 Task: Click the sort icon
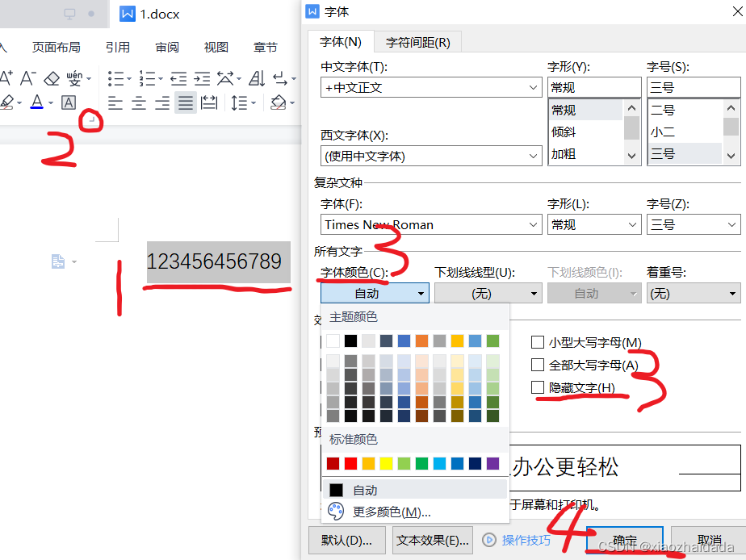click(x=257, y=78)
